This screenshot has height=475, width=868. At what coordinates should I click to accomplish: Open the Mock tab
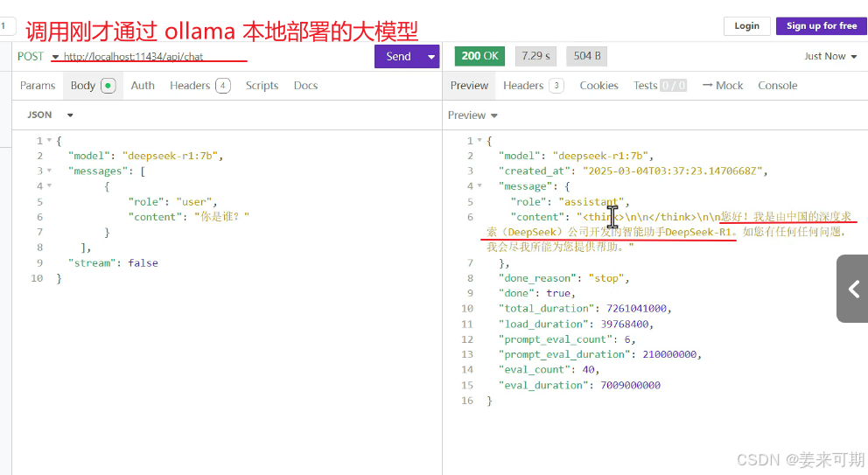coord(723,86)
